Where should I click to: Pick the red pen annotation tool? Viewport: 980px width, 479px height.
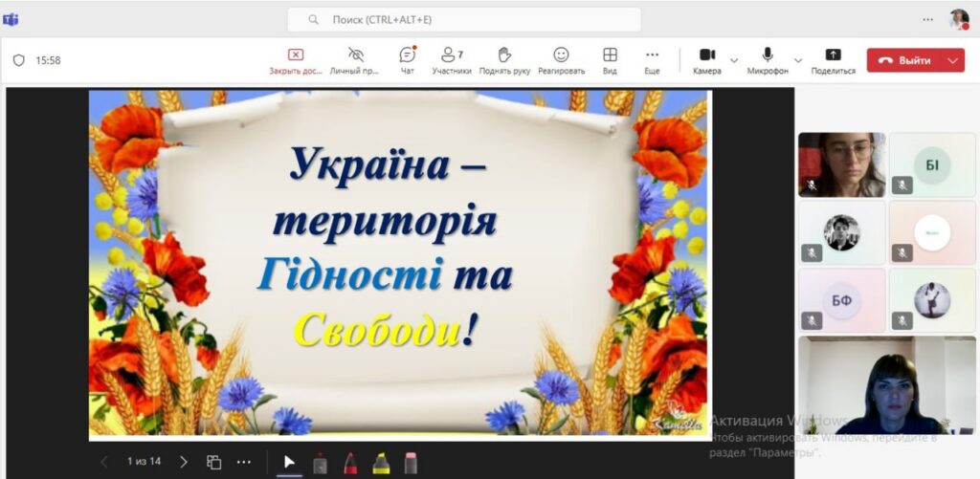pos(350,463)
